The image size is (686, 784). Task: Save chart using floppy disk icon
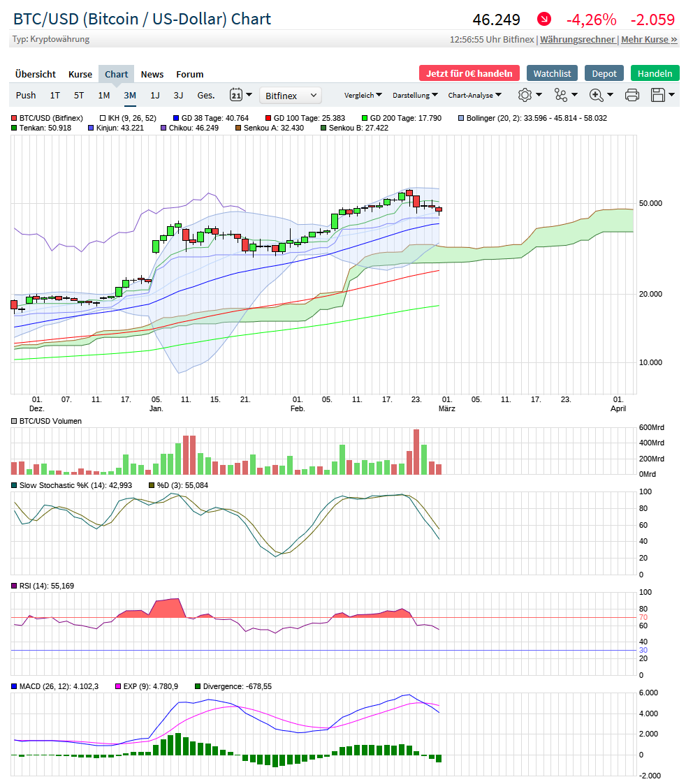(x=657, y=95)
